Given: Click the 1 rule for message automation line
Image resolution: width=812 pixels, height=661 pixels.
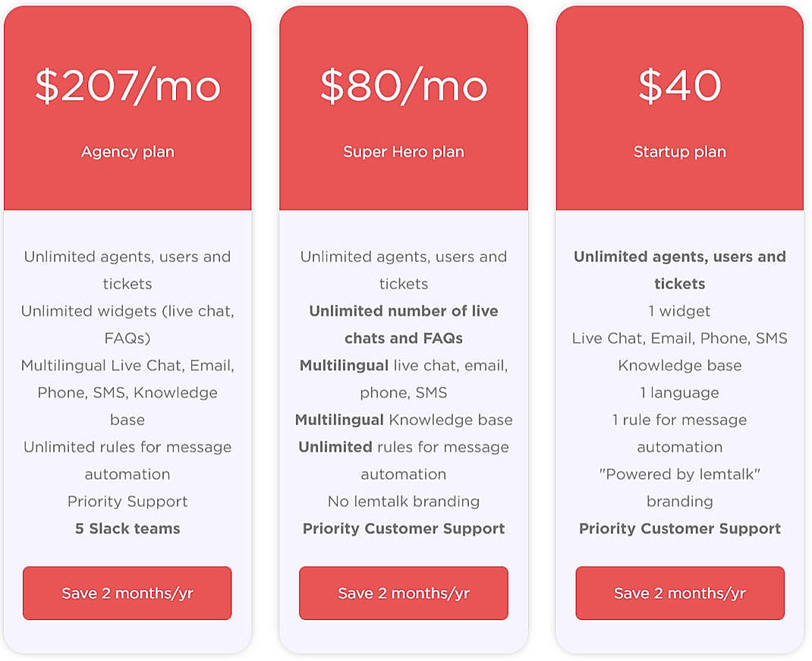Looking at the screenshot, I should pyautogui.click(x=679, y=433).
